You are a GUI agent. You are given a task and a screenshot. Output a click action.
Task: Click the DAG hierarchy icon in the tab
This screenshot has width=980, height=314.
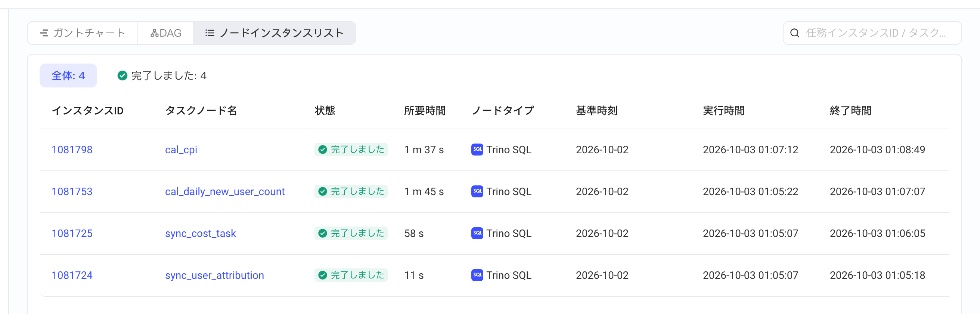click(155, 33)
